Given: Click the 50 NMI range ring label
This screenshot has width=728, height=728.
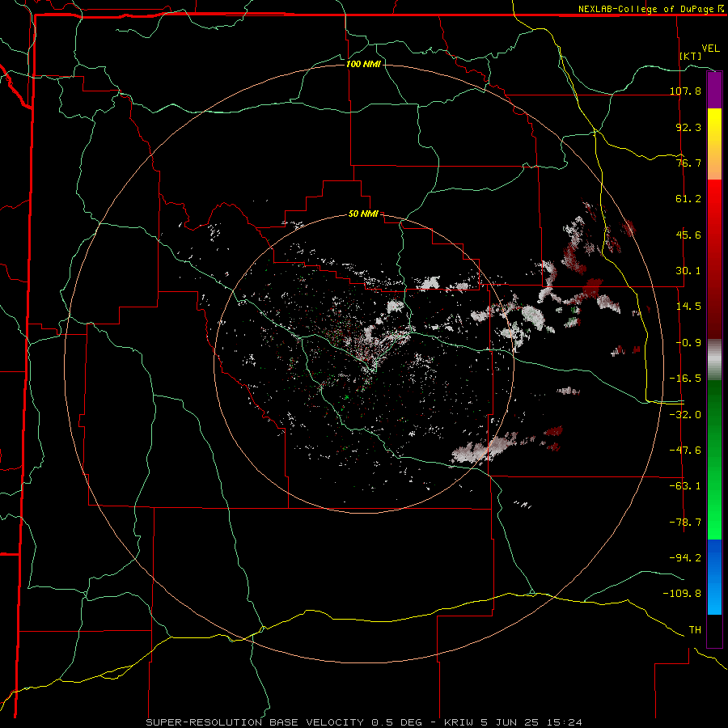Looking at the screenshot, I should [x=363, y=214].
